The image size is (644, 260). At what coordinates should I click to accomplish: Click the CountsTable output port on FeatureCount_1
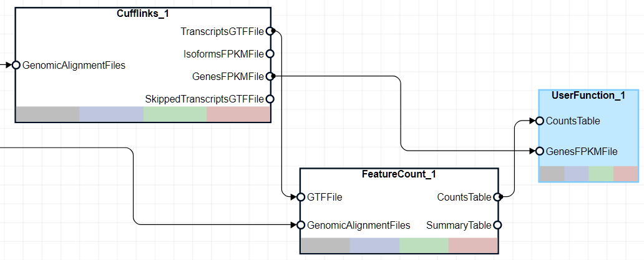[x=497, y=197]
